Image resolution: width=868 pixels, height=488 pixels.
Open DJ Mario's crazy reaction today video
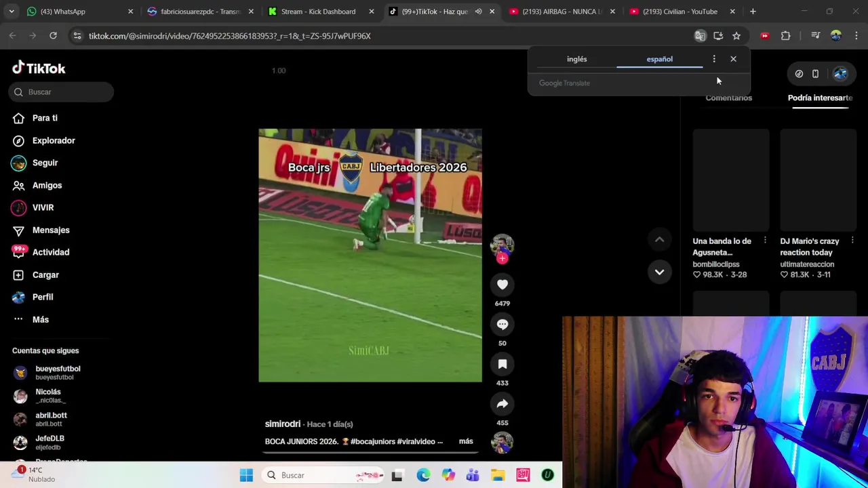click(818, 180)
